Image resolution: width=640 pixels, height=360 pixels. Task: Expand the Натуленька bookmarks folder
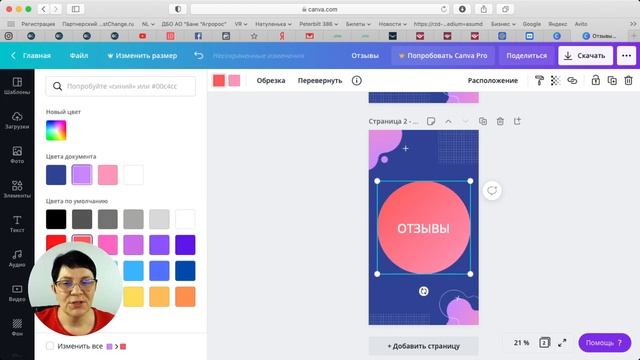[x=273, y=24]
